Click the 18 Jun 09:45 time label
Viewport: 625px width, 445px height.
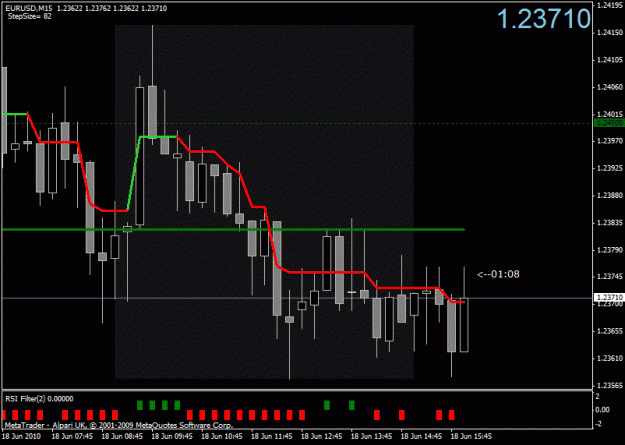[x=172, y=436]
